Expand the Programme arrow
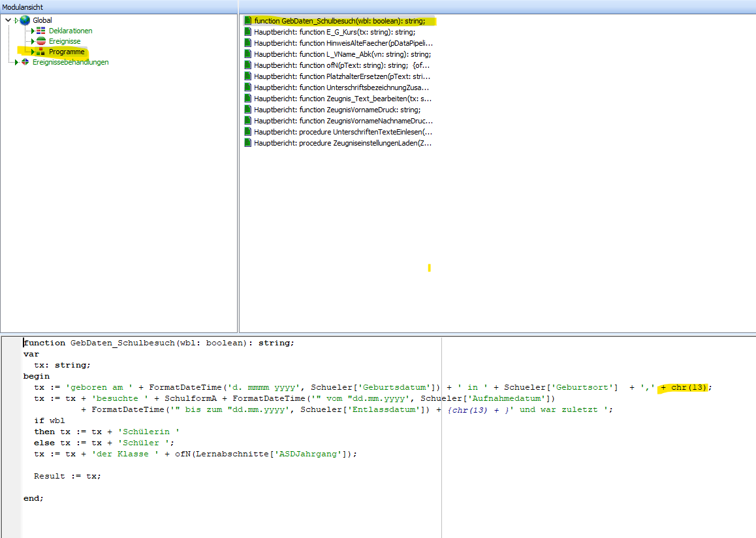 coord(33,52)
